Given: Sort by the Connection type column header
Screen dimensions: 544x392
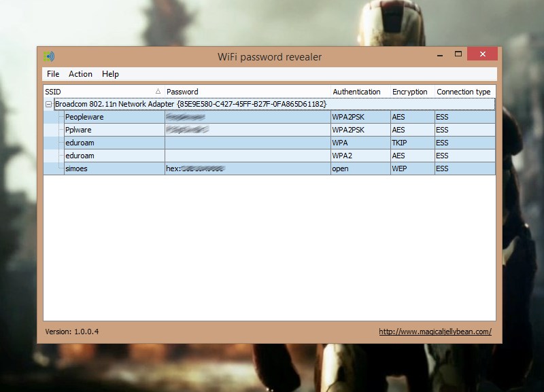Looking at the screenshot, I should tap(465, 92).
